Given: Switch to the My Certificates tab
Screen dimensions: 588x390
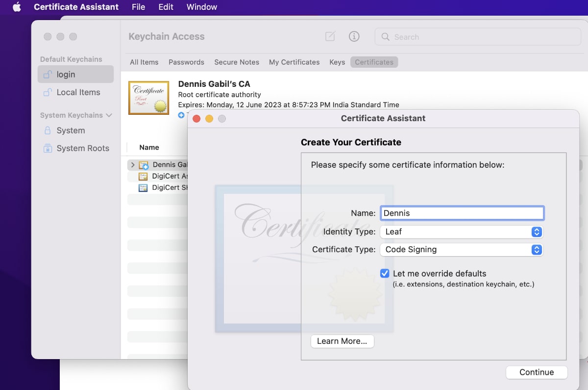Looking at the screenshot, I should pos(294,62).
